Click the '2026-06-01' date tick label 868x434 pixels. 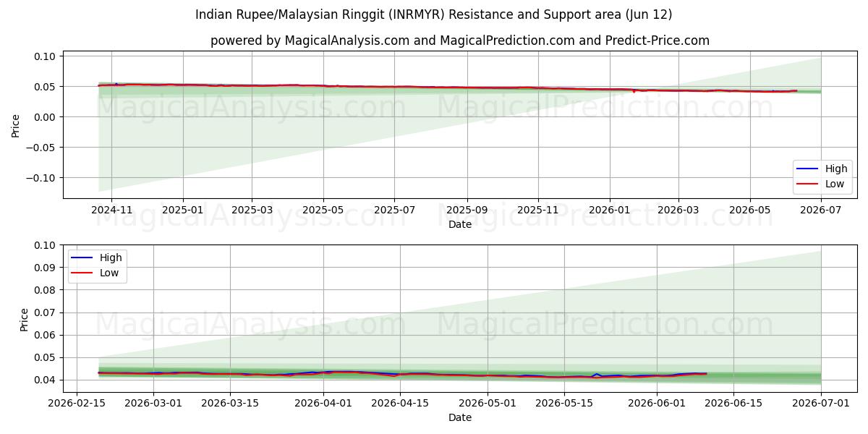657,404
